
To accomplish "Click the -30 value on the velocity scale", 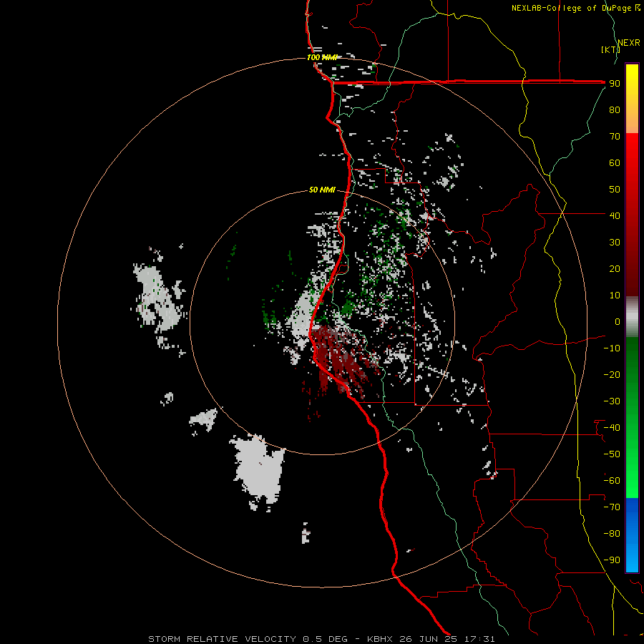I will pos(612,401).
